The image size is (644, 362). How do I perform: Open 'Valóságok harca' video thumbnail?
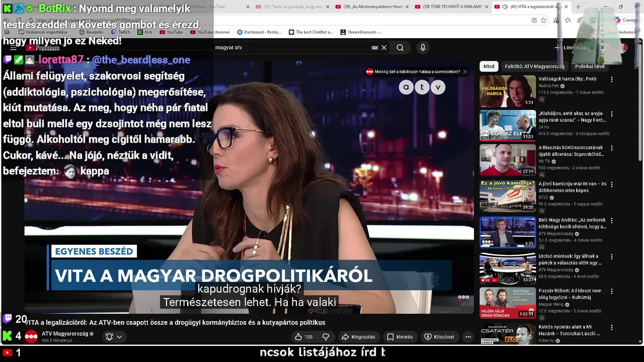point(507,91)
